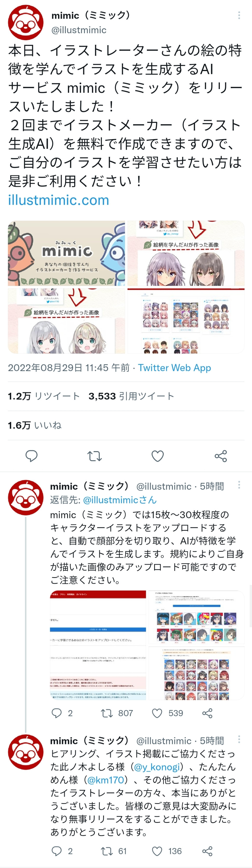Open more options on the top tweet
Screen dimensions: 252x868
(239, 15)
